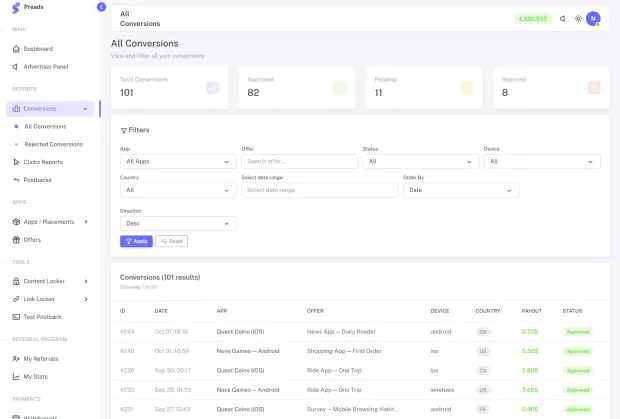The width and height of the screenshot is (620, 419).
Task: Reset all filters
Action: coord(172,241)
